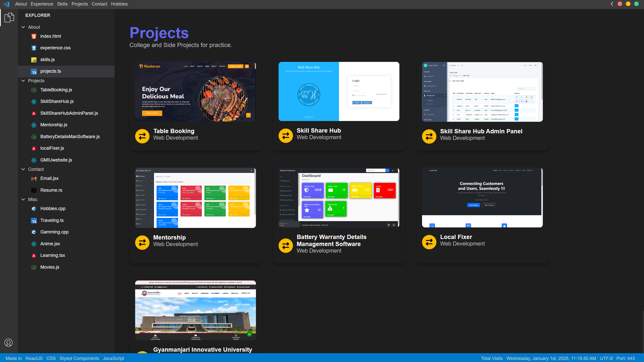644x362 pixels.
Task: Click the CSS label in status bar
Action: click(51, 358)
